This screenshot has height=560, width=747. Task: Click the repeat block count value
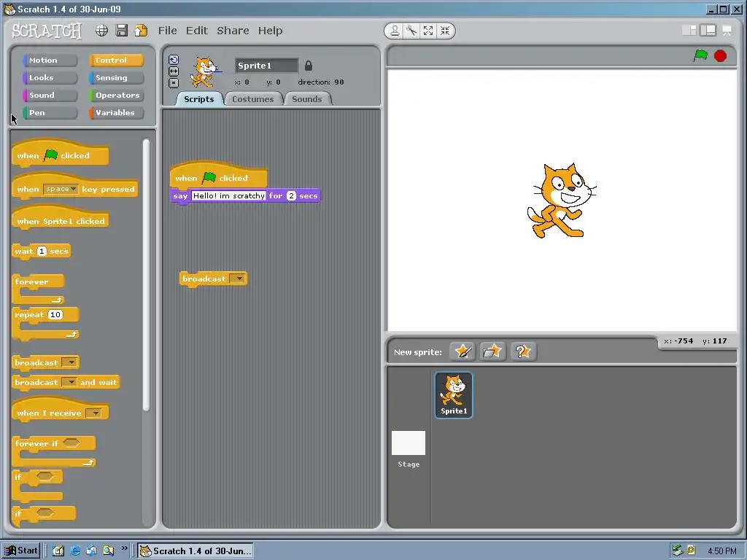[x=55, y=314]
